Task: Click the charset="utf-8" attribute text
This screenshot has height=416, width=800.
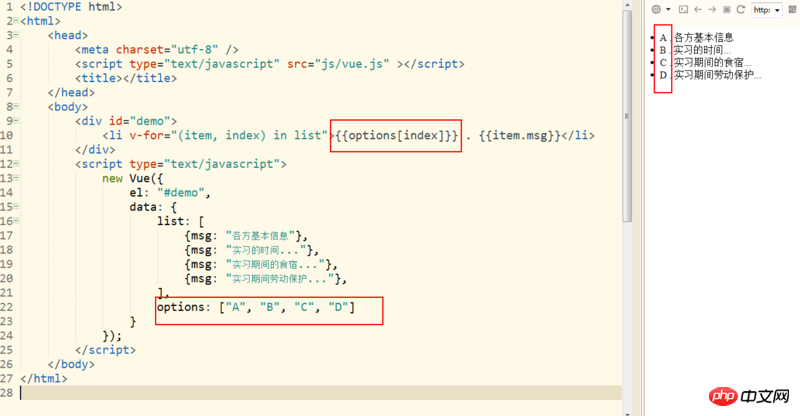Action: [167, 50]
